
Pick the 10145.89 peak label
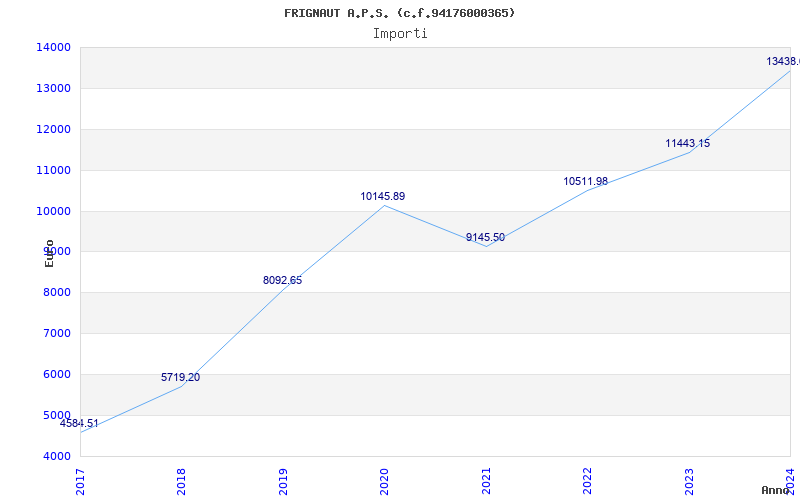383,197
